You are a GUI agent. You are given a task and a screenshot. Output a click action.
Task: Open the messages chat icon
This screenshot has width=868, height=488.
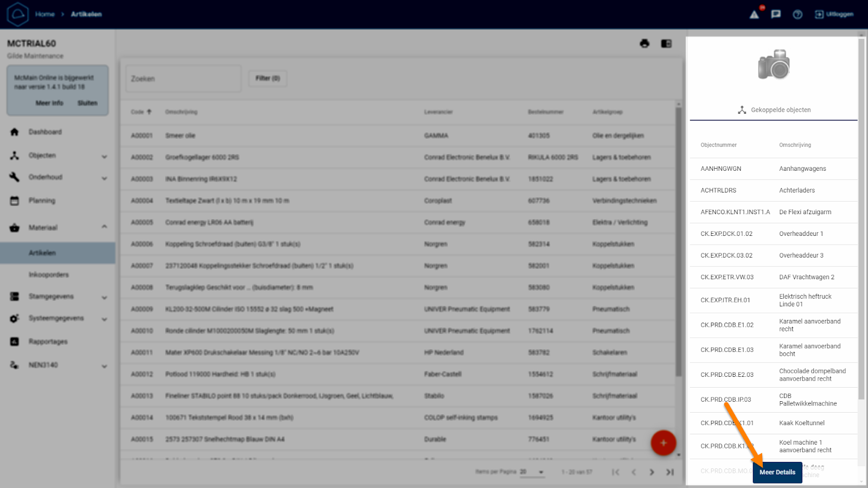point(776,15)
